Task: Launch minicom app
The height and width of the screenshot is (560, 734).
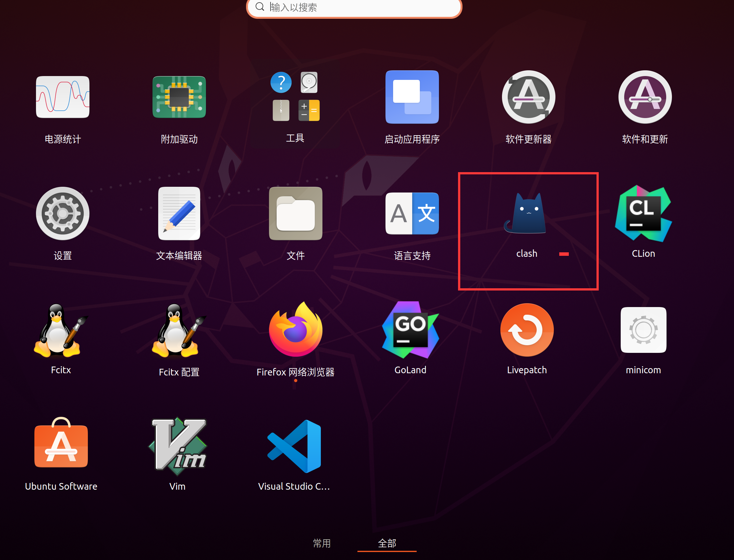Action: pos(643,330)
